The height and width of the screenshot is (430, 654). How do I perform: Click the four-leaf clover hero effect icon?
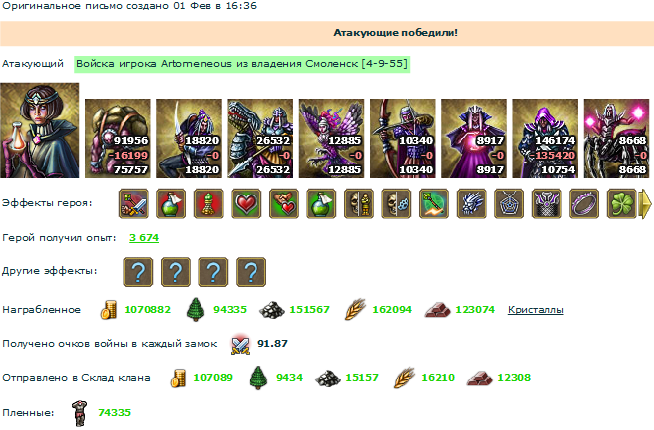pyautogui.click(x=621, y=204)
